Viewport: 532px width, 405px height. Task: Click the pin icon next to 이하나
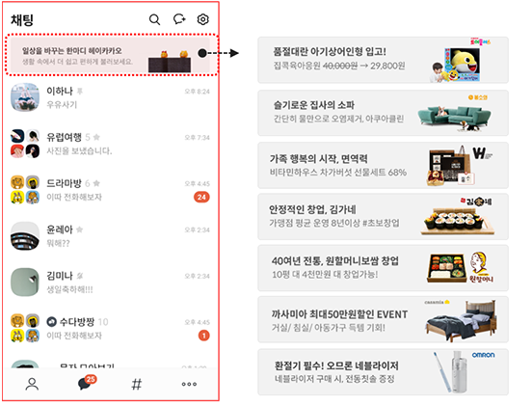pyautogui.click(x=80, y=91)
